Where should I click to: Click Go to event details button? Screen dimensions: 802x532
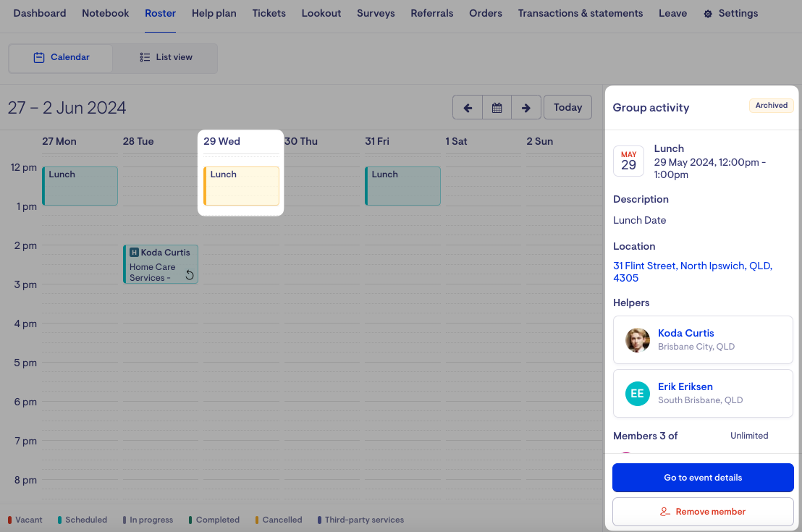[703, 478]
